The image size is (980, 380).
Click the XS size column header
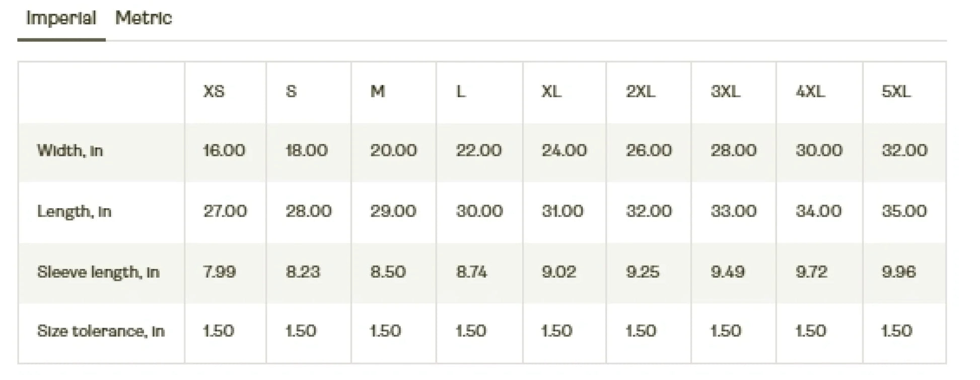214,91
